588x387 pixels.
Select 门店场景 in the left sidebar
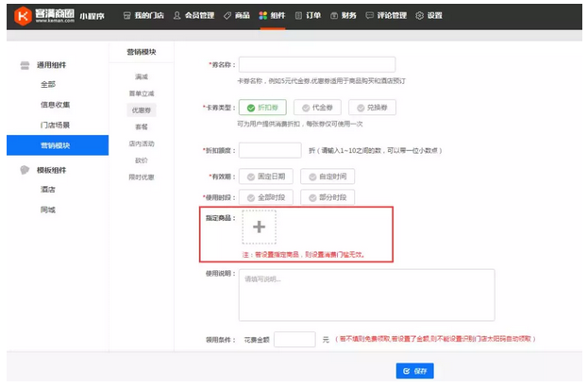[55, 125]
